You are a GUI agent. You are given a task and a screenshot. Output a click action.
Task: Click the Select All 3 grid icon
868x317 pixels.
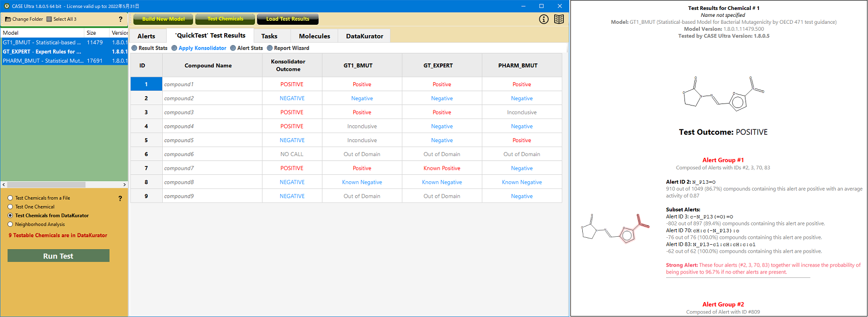tap(49, 19)
